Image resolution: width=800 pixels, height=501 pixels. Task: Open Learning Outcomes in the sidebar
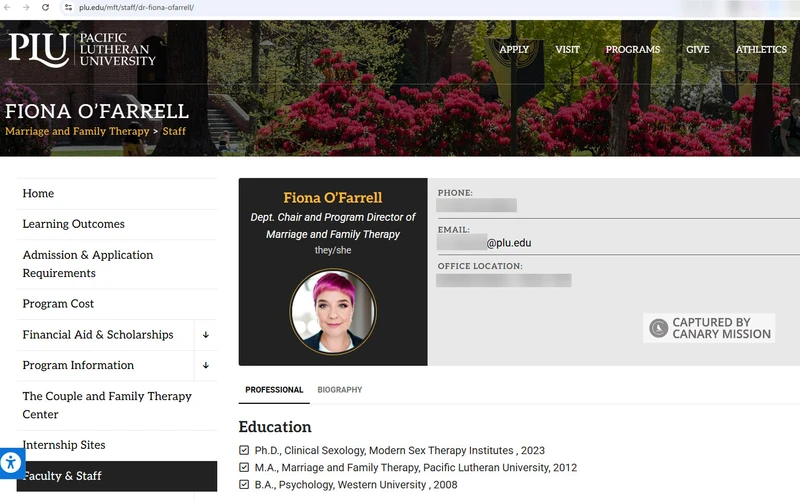tap(73, 224)
